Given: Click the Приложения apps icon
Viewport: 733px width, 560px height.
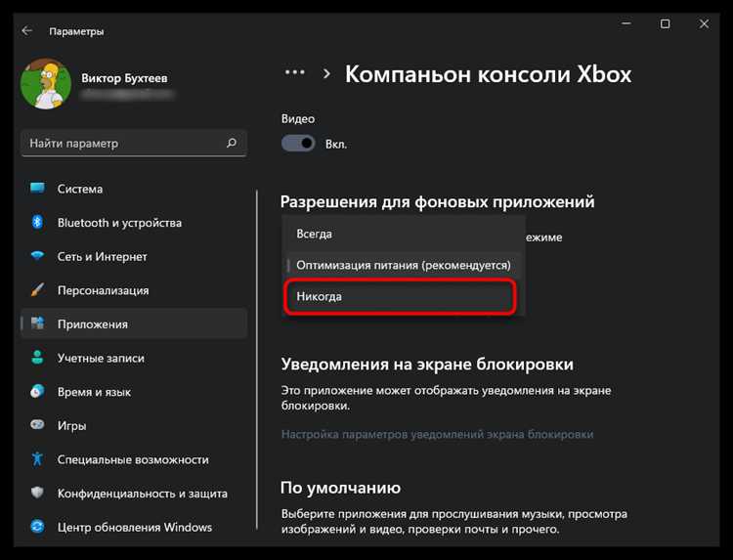Looking at the screenshot, I should coord(37,323).
